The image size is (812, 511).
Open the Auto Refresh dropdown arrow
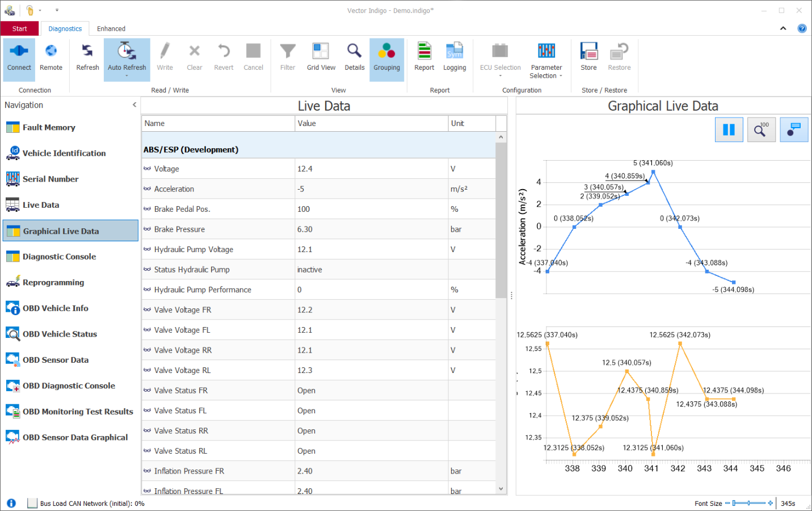tap(127, 76)
